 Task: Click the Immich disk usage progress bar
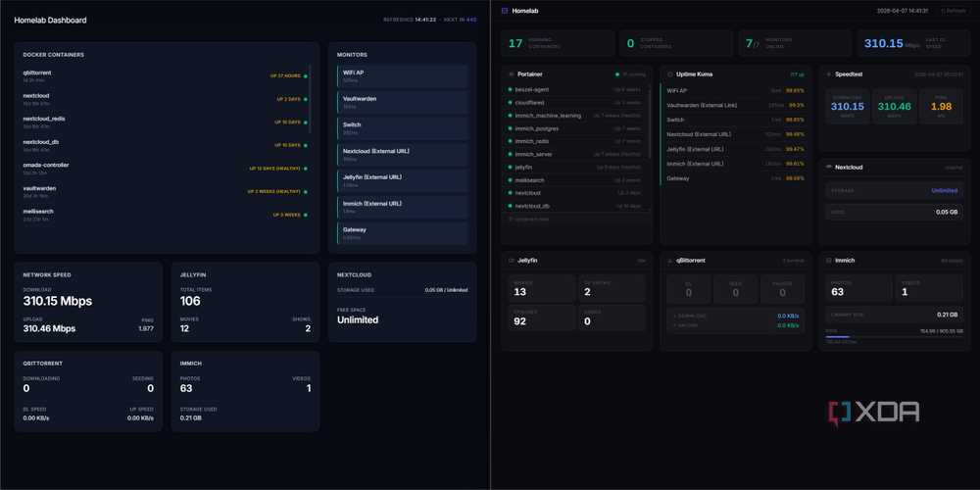coord(895,337)
